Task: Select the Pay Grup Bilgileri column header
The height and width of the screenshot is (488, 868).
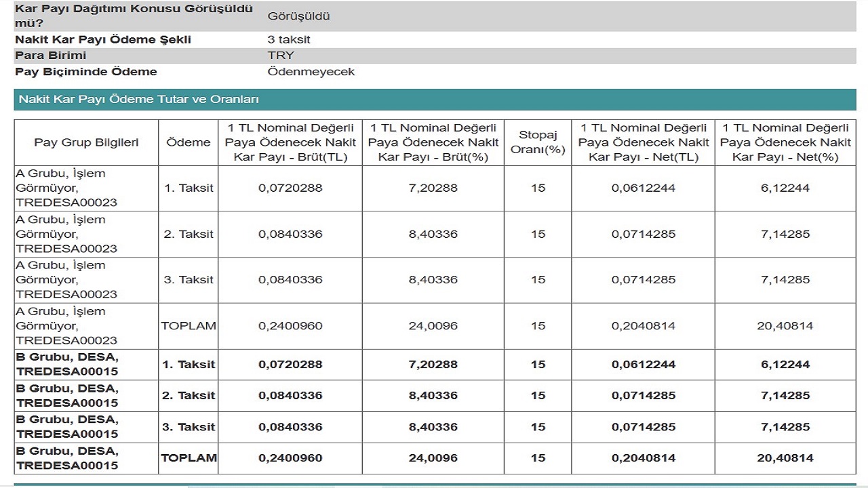Action: (x=86, y=142)
